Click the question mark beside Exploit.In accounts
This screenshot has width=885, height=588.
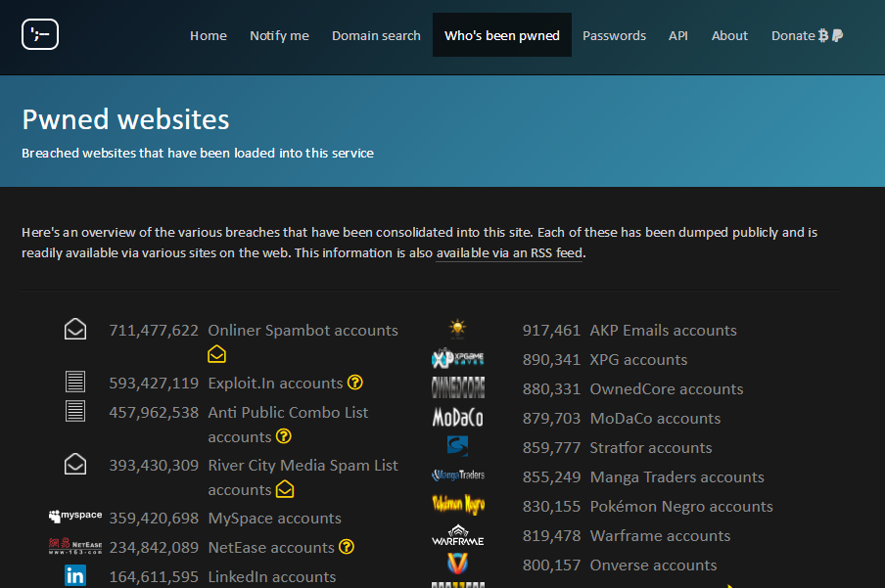[355, 383]
